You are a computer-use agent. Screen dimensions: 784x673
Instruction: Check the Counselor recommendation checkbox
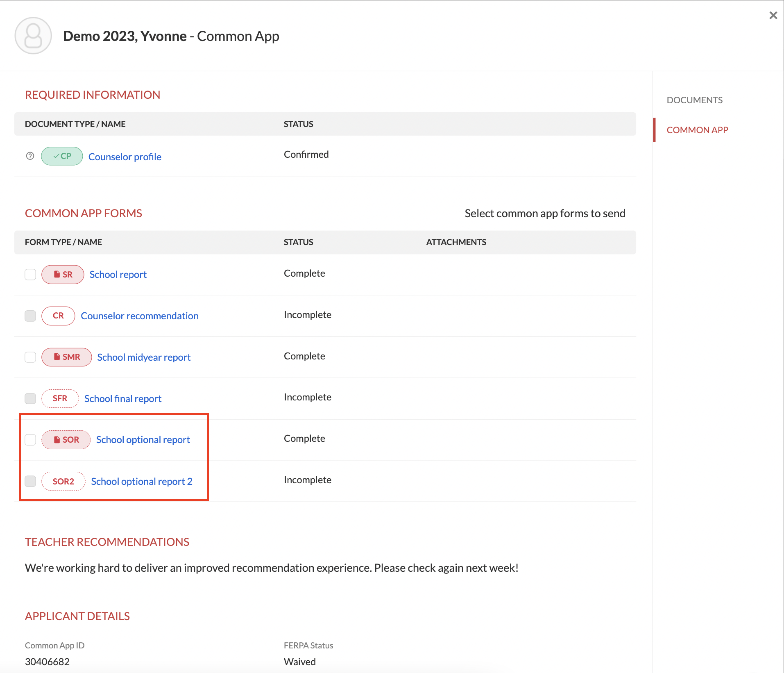click(x=30, y=316)
